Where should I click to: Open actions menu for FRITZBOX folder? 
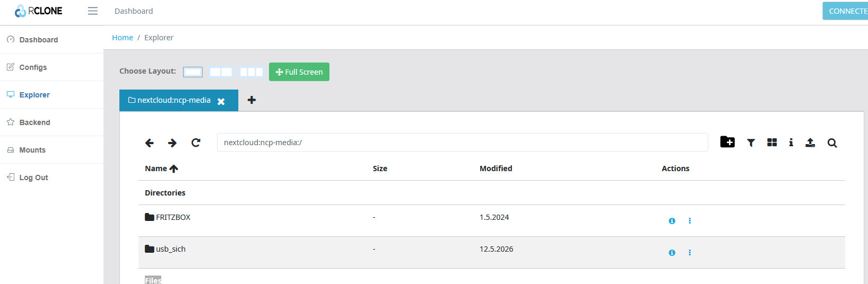(x=690, y=221)
